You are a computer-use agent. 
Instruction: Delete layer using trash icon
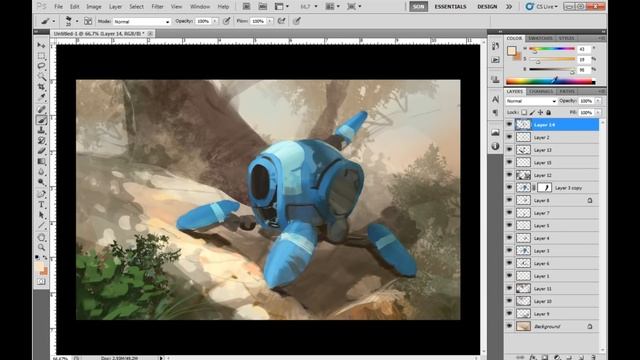point(593,357)
